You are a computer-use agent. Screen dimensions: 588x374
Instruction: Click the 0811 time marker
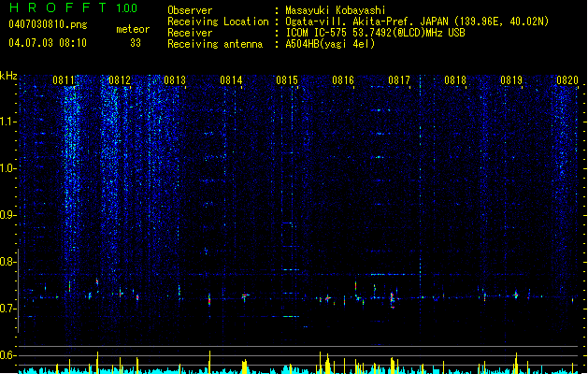pos(63,80)
